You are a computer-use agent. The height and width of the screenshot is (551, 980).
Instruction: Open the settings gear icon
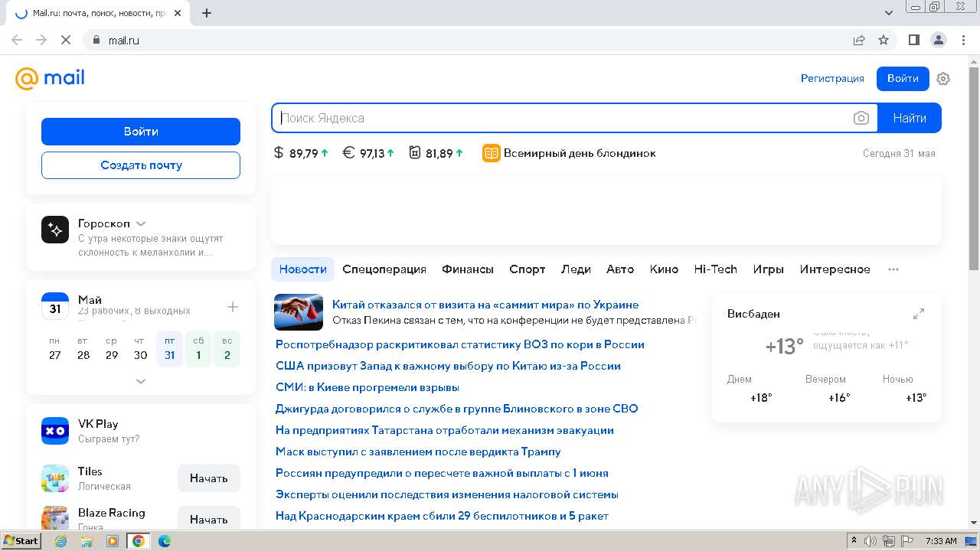pyautogui.click(x=943, y=79)
